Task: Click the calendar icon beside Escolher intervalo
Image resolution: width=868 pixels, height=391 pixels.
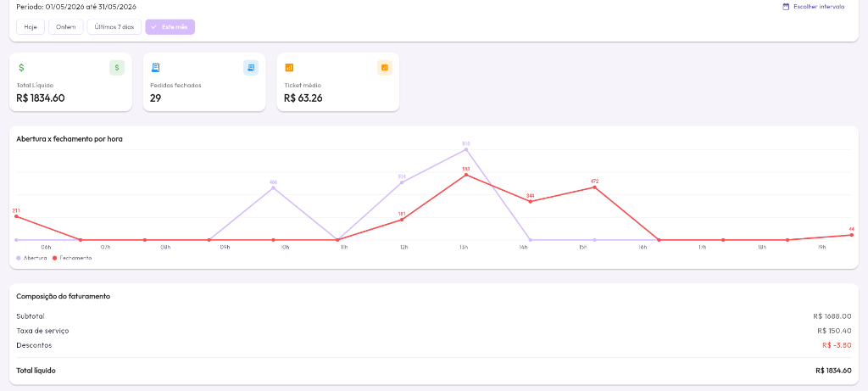Action: pos(786,7)
